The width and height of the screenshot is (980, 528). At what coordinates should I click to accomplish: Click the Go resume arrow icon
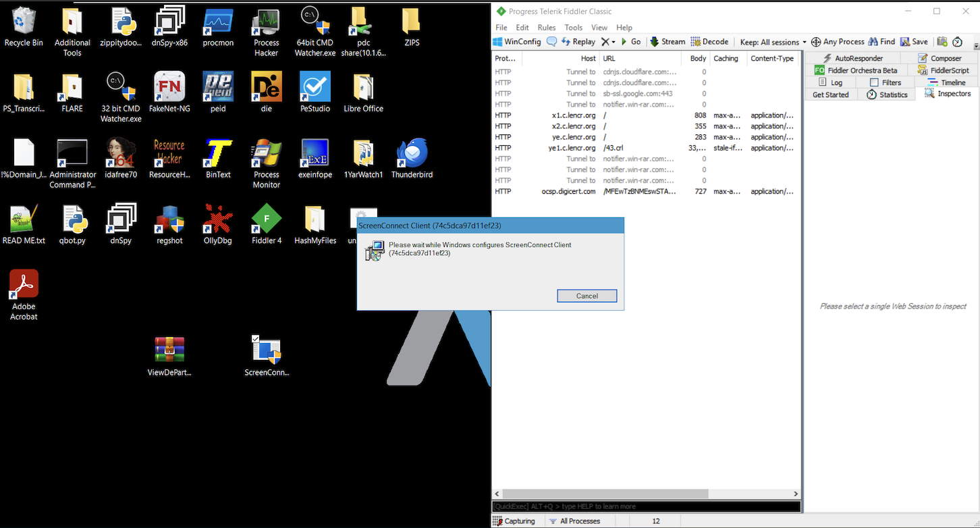pos(631,42)
